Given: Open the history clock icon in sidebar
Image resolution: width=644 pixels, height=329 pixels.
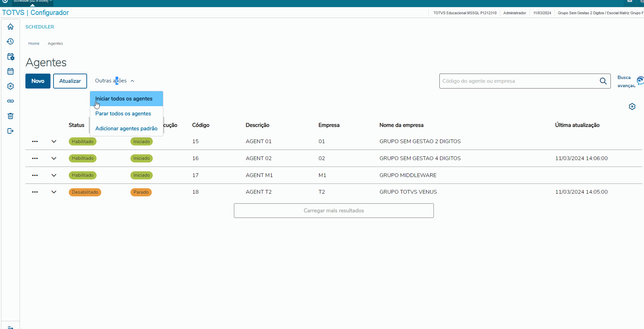Looking at the screenshot, I should [11, 41].
